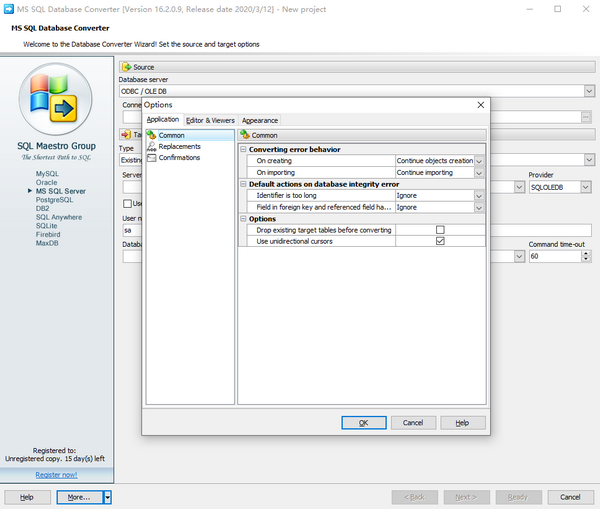The height and width of the screenshot is (509, 600).
Task: Open the On importing dropdown
Action: [479, 173]
